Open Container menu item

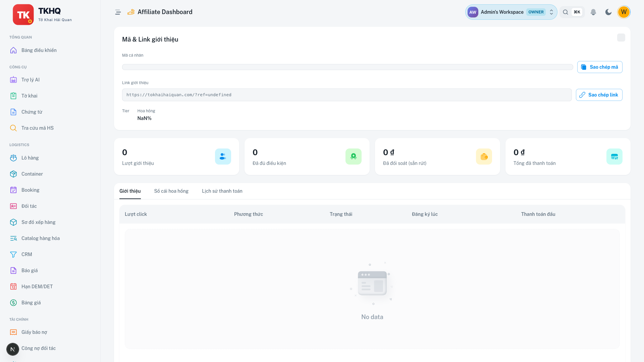coord(50,174)
